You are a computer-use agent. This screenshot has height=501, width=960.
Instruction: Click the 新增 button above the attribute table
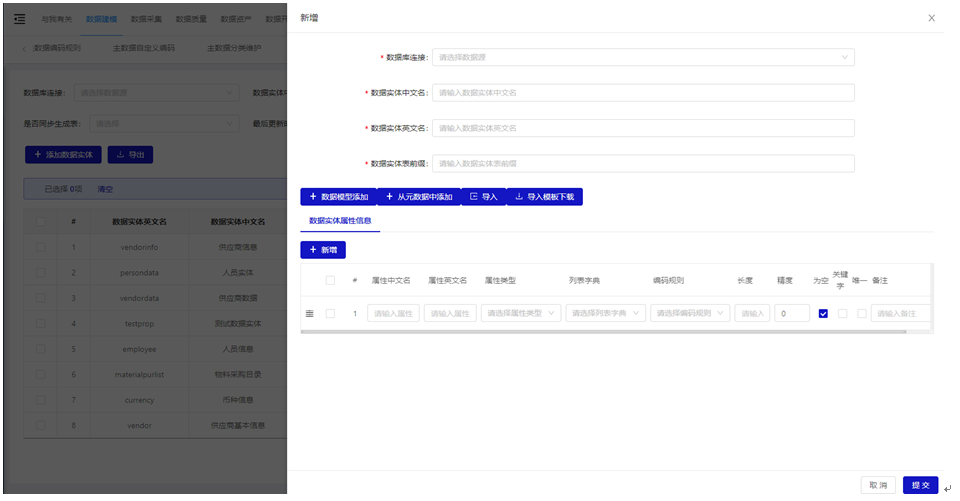point(323,250)
